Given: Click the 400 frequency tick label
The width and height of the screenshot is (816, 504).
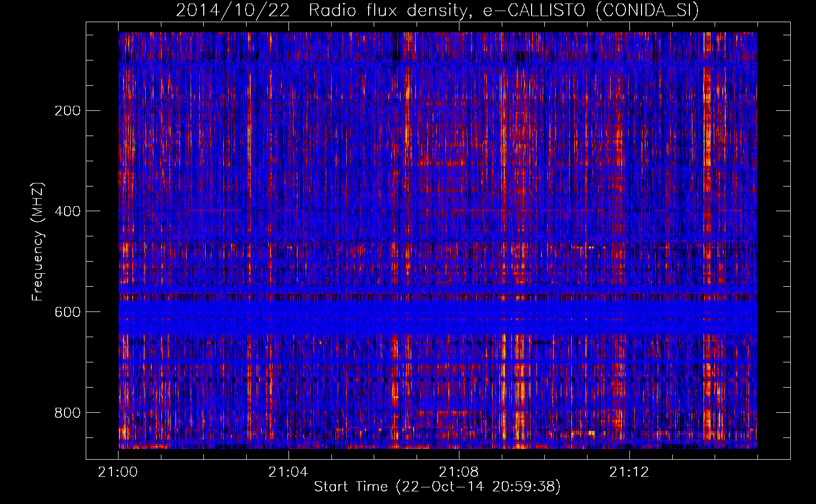Looking at the screenshot, I should coord(68,211).
